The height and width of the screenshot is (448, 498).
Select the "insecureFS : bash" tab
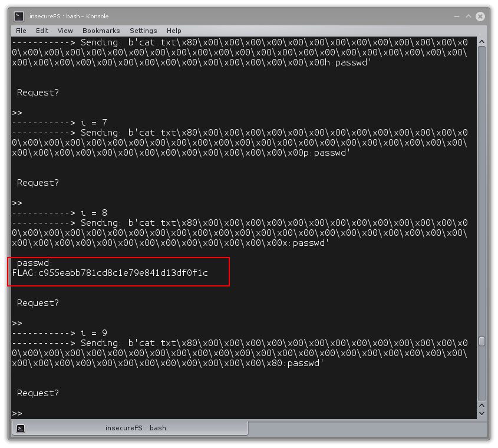click(x=136, y=428)
